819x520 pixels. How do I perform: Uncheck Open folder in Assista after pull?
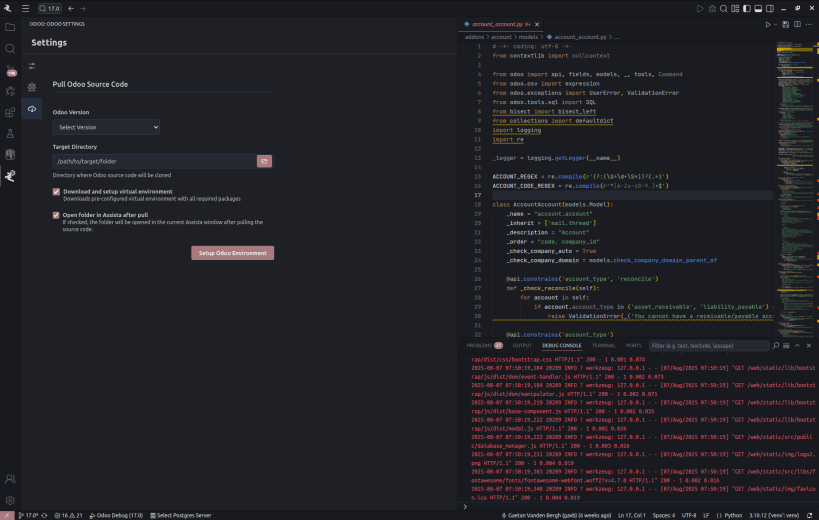[56, 215]
